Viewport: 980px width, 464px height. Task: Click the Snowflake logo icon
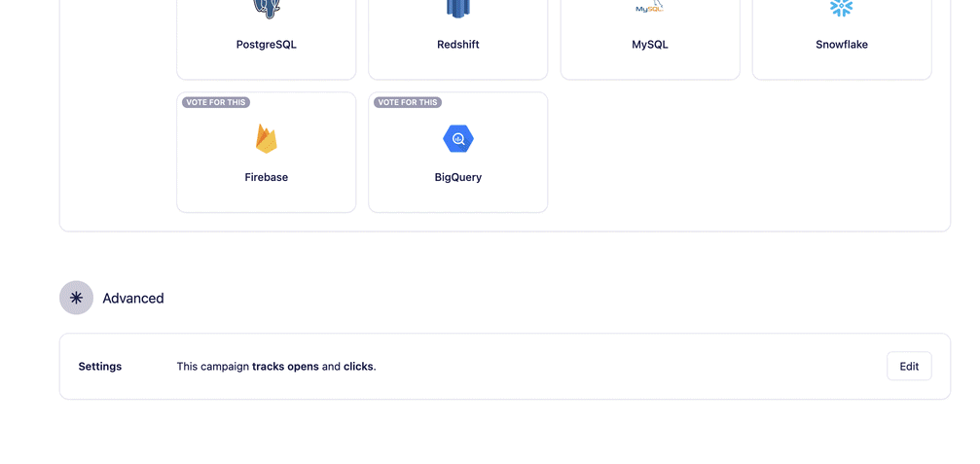(841, 8)
